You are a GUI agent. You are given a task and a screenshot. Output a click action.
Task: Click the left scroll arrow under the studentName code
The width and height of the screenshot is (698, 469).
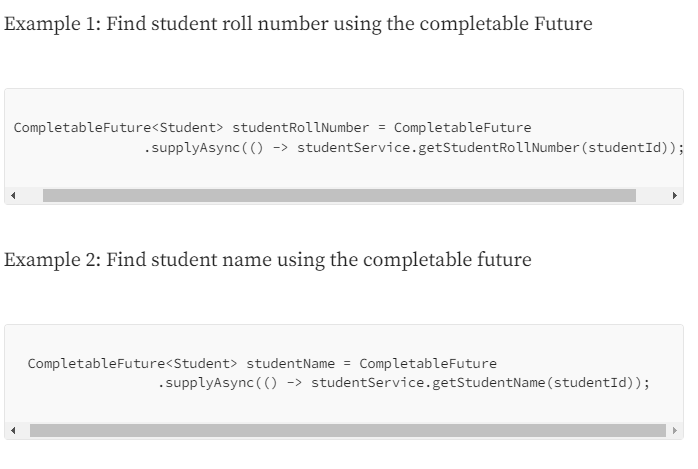[13, 430]
